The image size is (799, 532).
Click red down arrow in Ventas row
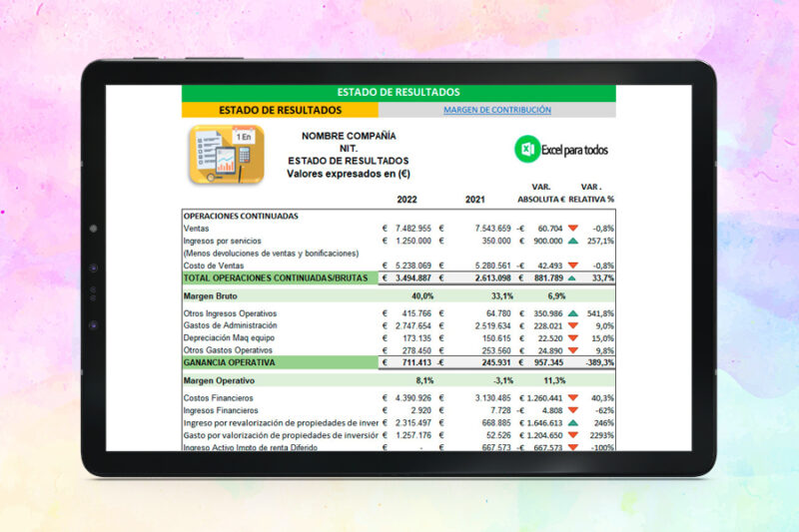pyautogui.click(x=573, y=229)
